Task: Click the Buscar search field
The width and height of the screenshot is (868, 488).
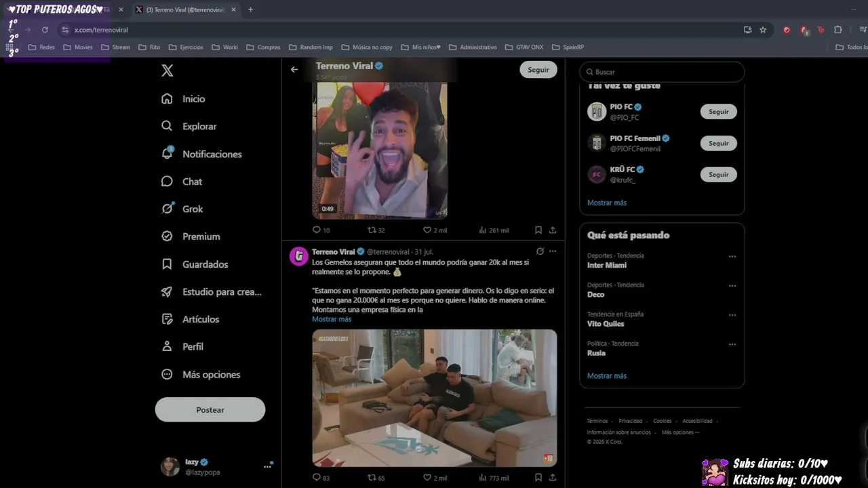Action: 662,72
